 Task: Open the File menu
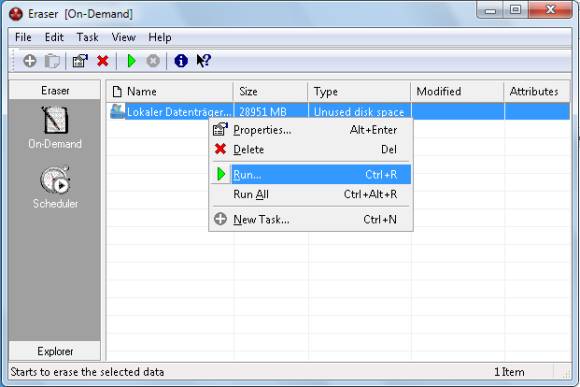click(23, 37)
